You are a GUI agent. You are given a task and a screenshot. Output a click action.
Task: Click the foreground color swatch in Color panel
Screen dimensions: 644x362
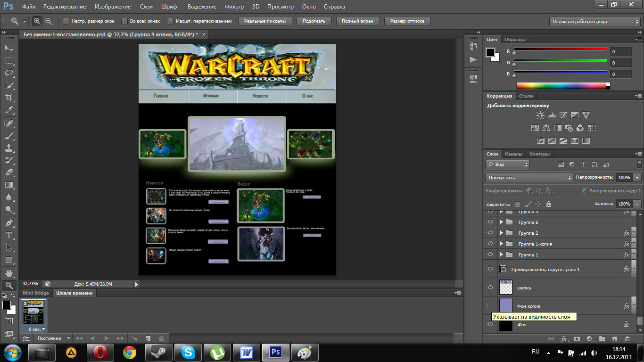pos(491,52)
